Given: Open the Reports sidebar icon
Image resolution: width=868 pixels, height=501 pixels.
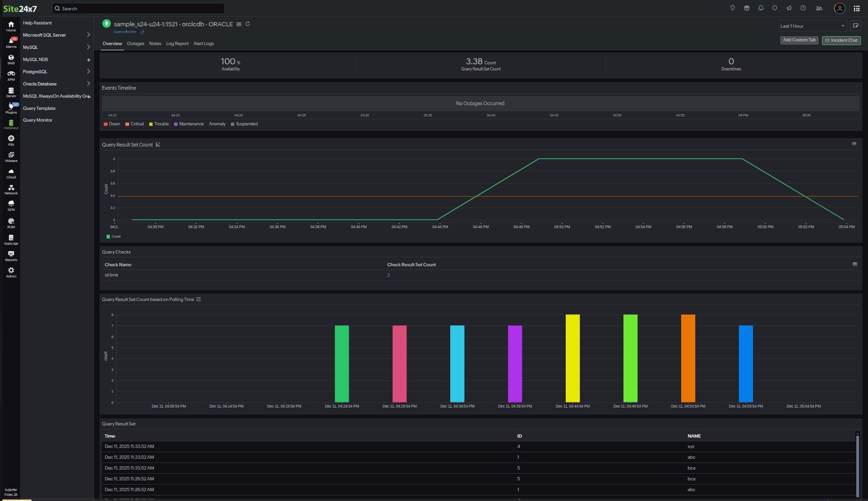Looking at the screenshot, I should (x=11, y=256).
